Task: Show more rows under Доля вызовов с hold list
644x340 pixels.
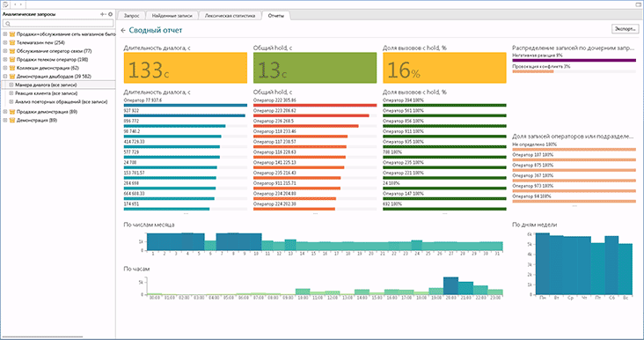Action: pyautogui.click(x=445, y=214)
